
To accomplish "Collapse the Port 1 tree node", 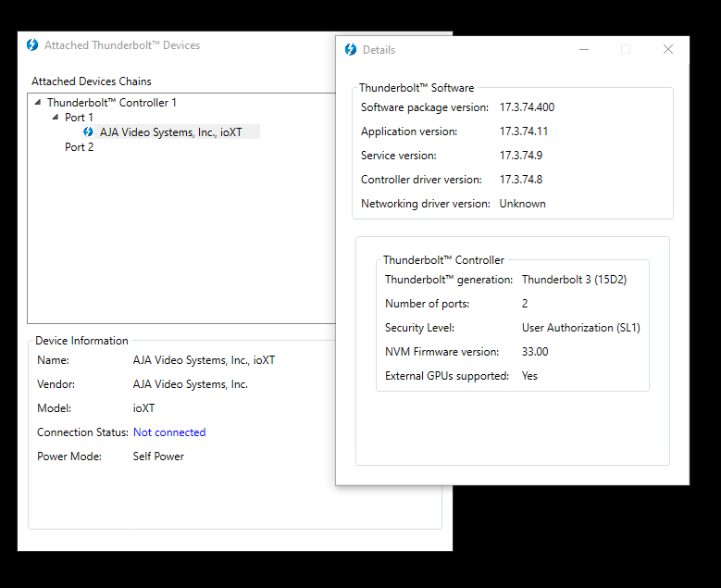I will click(x=56, y=118).
